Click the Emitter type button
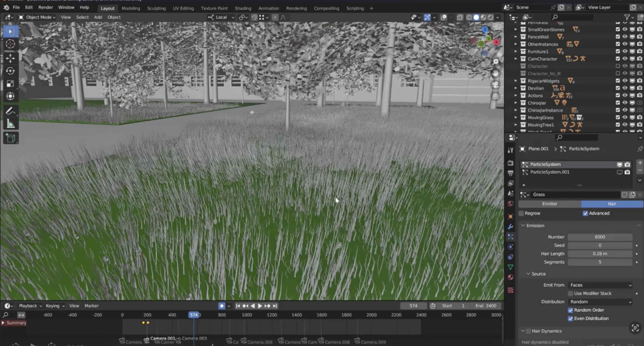Image resolution: width=644 pixels, height=346 pixels. (x=549, y=204)
